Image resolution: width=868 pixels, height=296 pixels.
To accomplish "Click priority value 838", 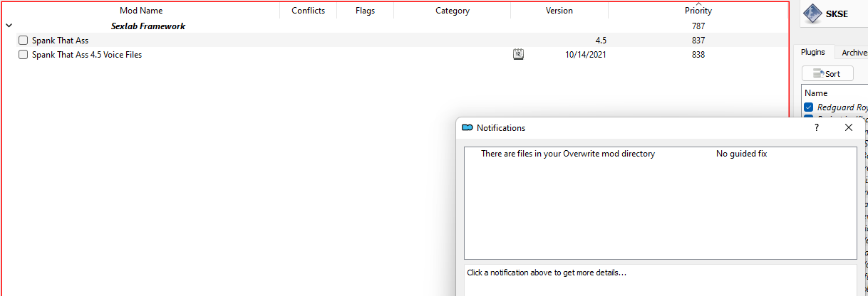I will (x=698, y=55).
